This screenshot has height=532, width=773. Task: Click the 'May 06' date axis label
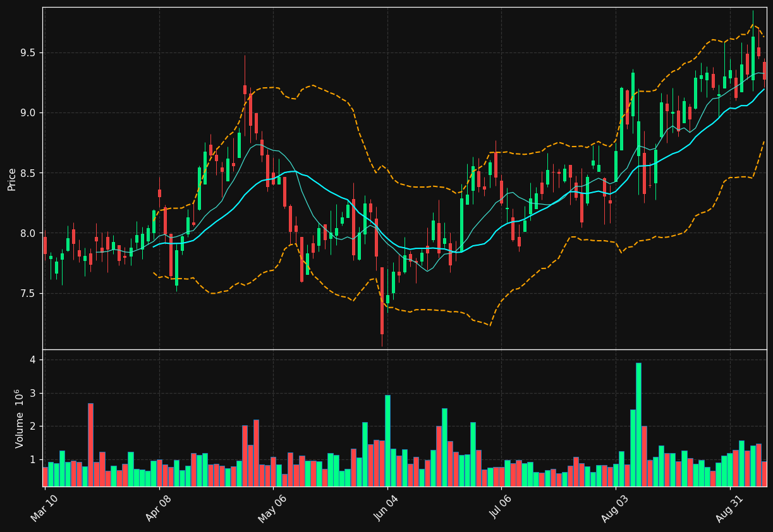pyautogui.click(x=272, y=507)
